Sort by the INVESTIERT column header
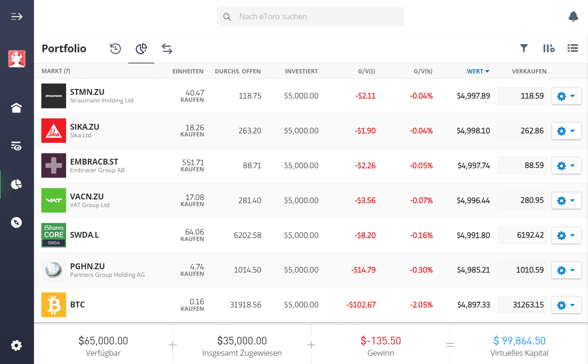Viewport: 588px width, 364px height. [x=301, y=71]
